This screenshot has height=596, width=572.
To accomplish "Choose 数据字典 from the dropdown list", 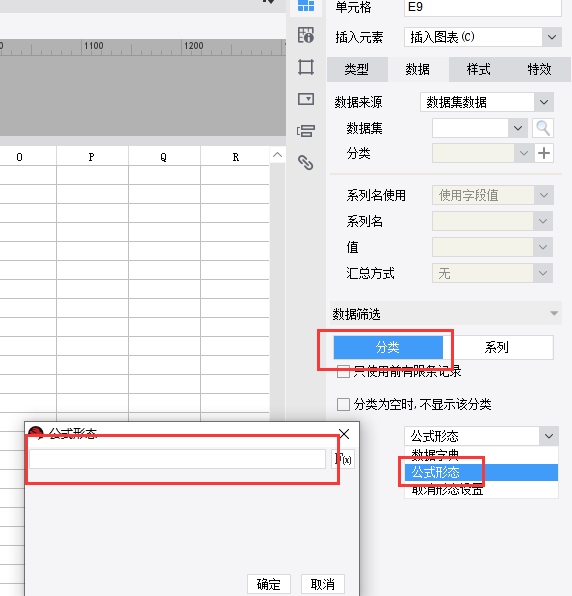I will pos(481,454).
